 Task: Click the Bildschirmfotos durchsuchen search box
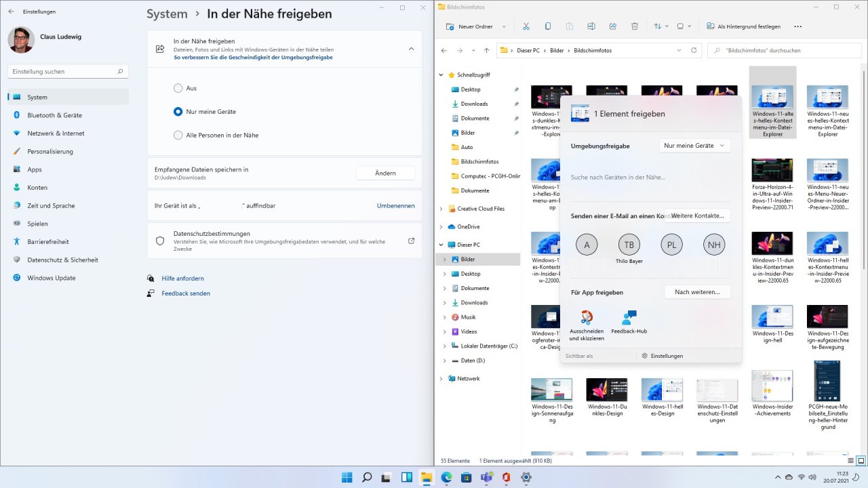[785, 50]
